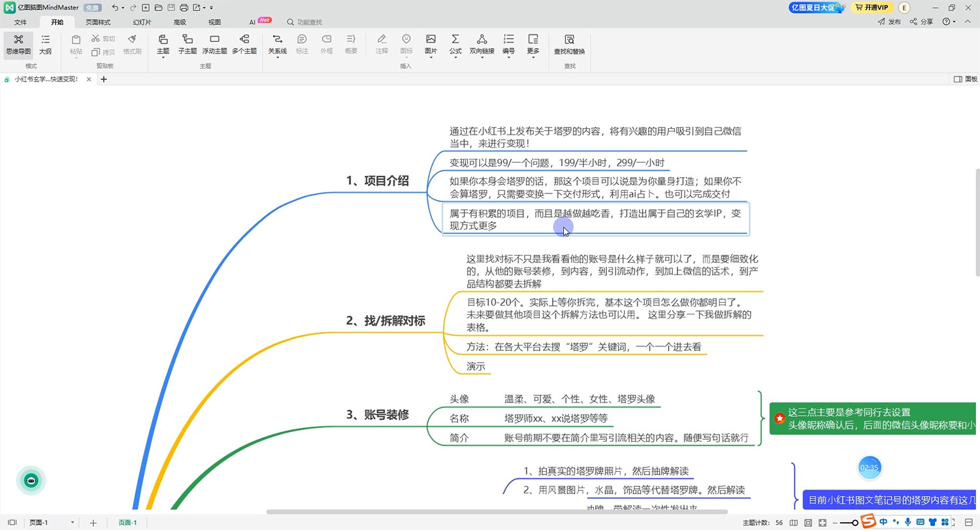Viewport: 980px width, 530px height.
Task: Enable full screen view from status bar
Action: click(x=822, y=522)
